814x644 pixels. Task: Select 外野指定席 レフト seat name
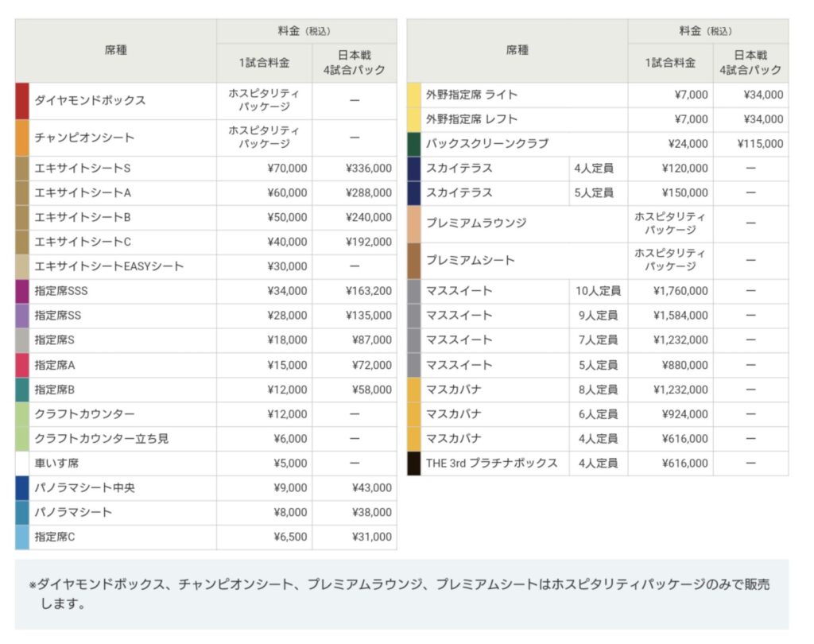pos(471,119)
